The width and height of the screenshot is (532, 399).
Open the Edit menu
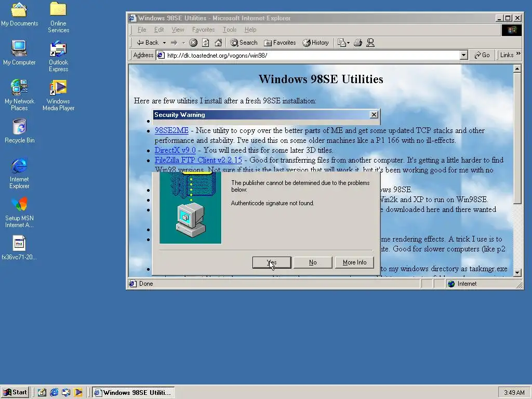(x=159, y=30)
